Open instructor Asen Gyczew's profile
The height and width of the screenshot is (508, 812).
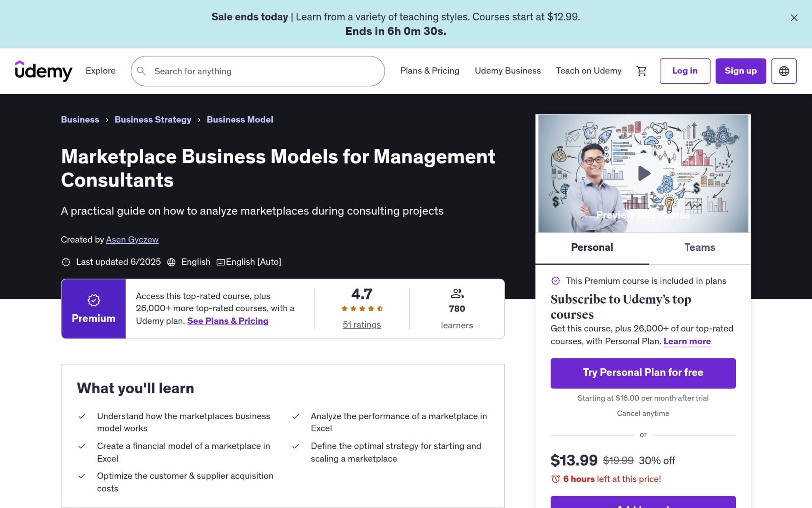[132, 240]
